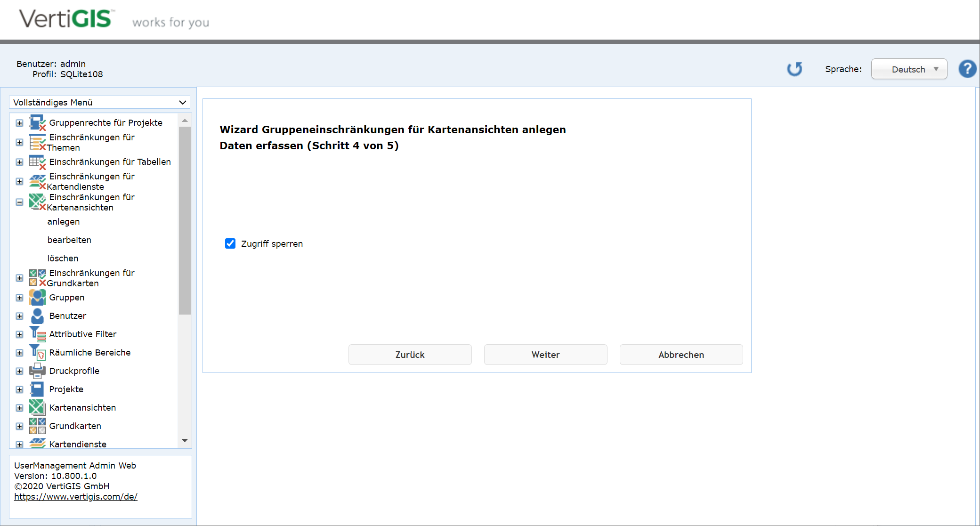The height and width of the screenshot is (526, 980).
Task: Click the Räumliche Bereiche filter icon
Action: [x=37, y=352]
